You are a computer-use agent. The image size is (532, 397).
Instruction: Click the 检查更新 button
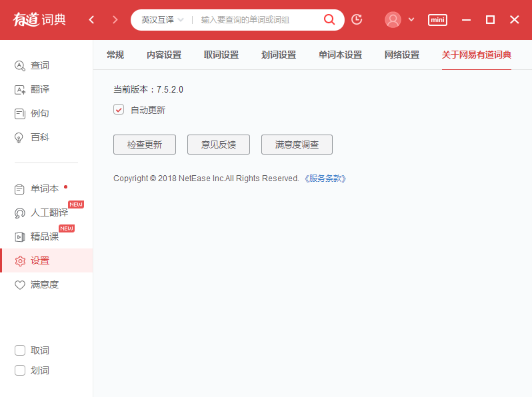145,145
